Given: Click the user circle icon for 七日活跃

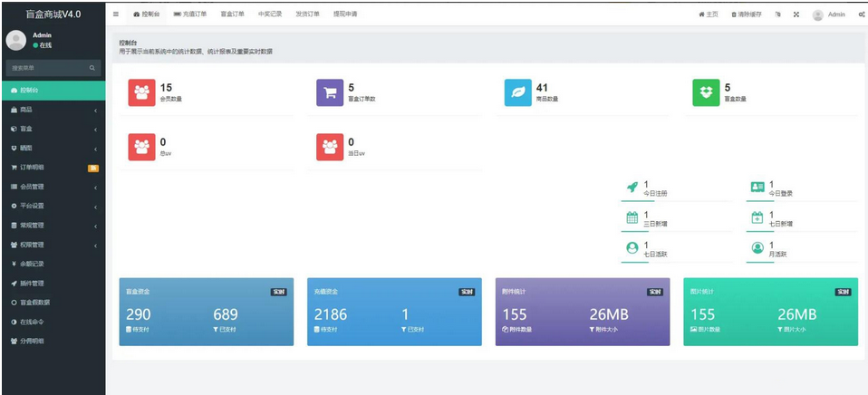Looking at the screenshot, I should coord(632,248).
